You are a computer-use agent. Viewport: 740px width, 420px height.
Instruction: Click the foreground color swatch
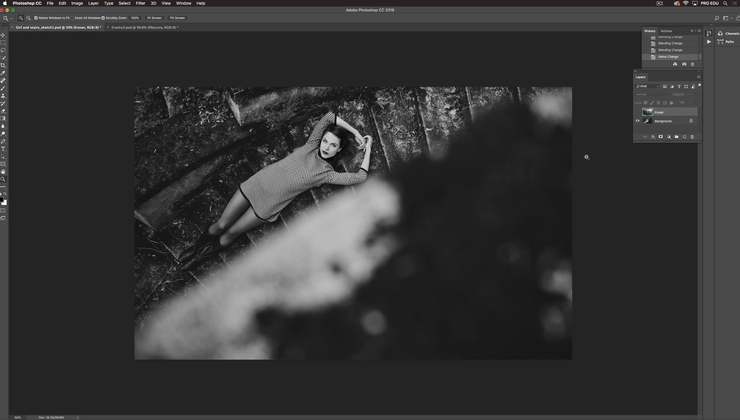[x=2, y=199]
